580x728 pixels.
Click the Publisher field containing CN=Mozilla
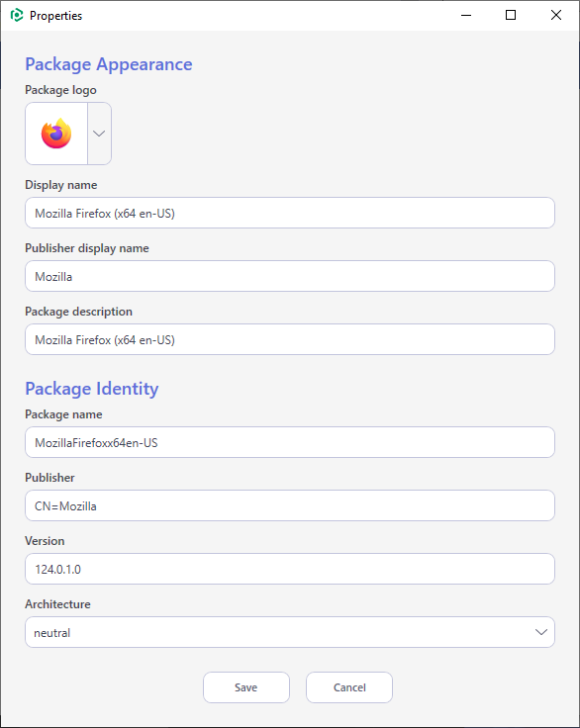290,505
